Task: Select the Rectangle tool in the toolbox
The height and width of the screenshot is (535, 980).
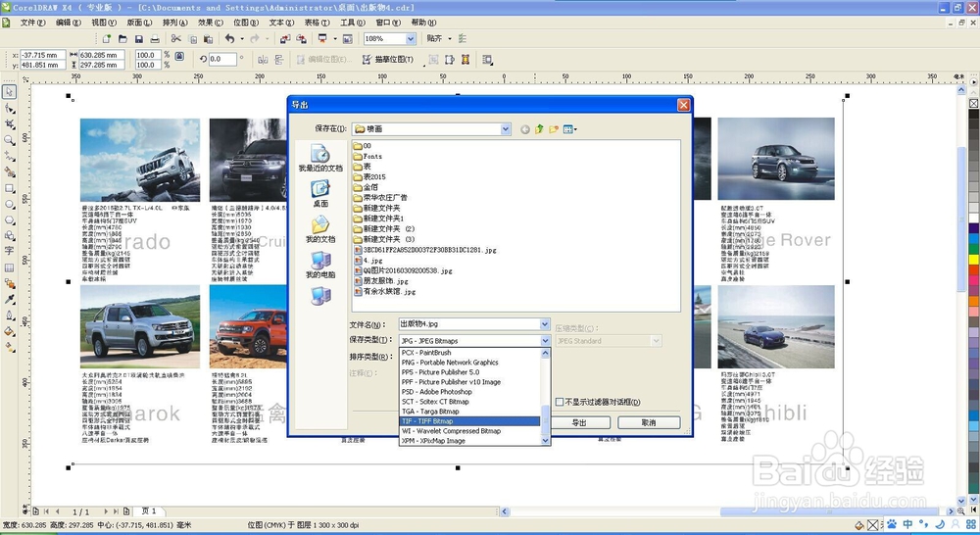Action: click(10, 188)
